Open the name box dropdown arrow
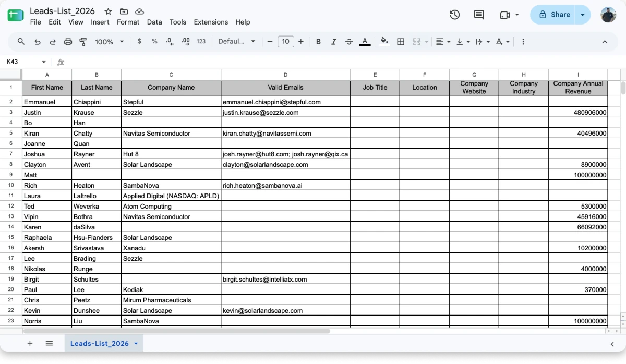Screen dimensions: 626x364 (x=44, y=62)
